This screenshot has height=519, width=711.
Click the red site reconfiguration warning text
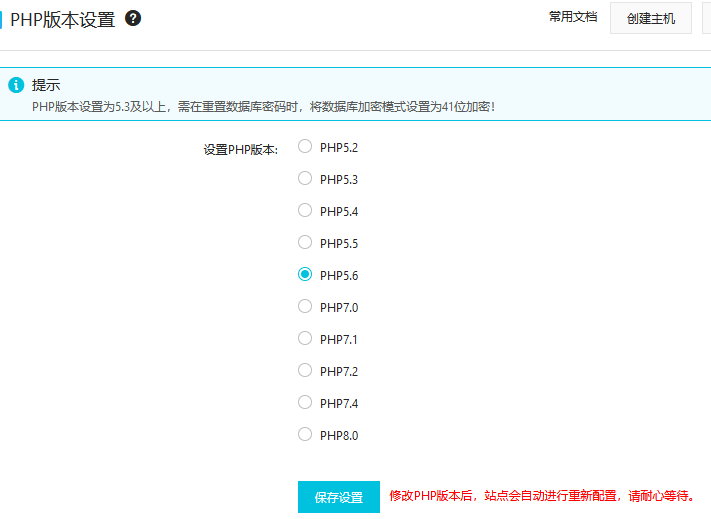pos(541,496)
